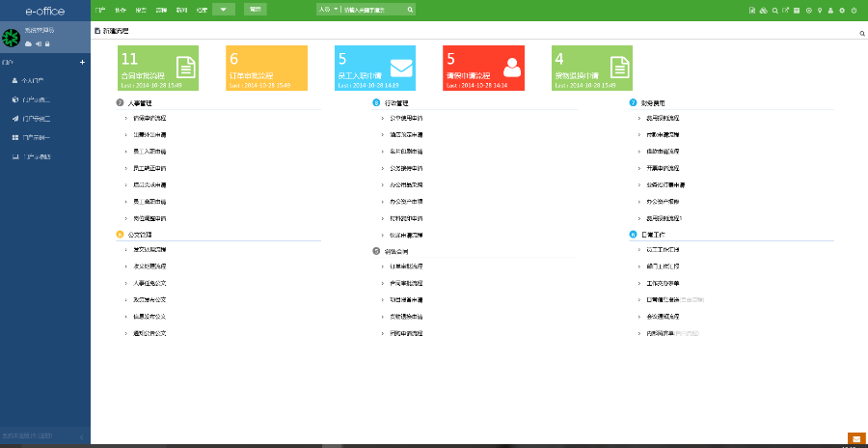Open the green card showing 11 (合同审批流程)

point(158,68)
